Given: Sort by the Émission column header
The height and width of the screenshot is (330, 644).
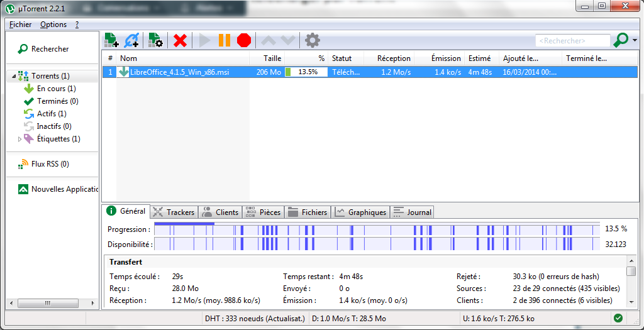Looking at the screenshot, I should click(x=440, y=58).
